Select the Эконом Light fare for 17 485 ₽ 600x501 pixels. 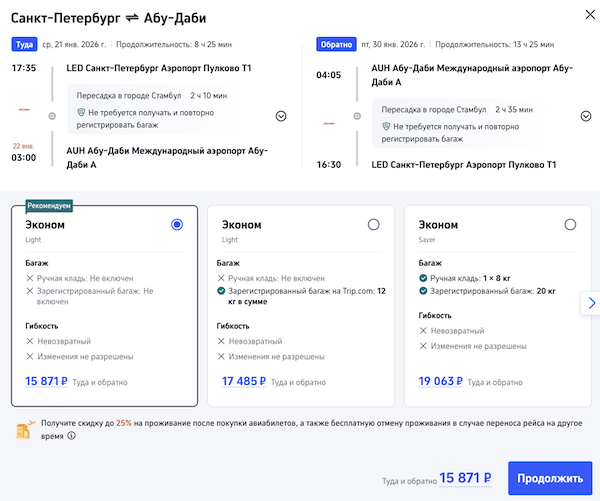[374, 225]
